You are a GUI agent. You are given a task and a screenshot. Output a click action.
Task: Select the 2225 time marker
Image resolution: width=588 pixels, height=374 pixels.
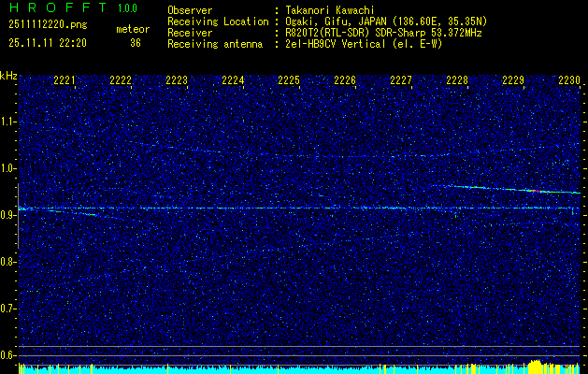click(x=289, y=81)
